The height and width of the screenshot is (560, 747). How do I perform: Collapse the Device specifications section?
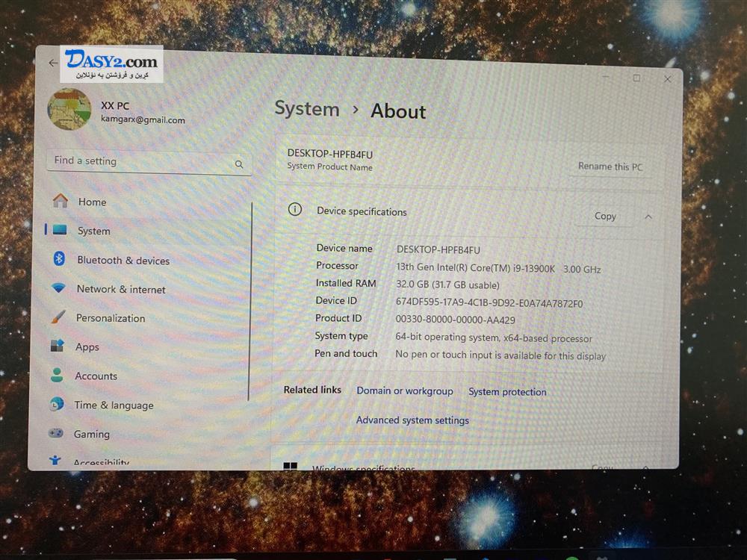tap(648, 217)
